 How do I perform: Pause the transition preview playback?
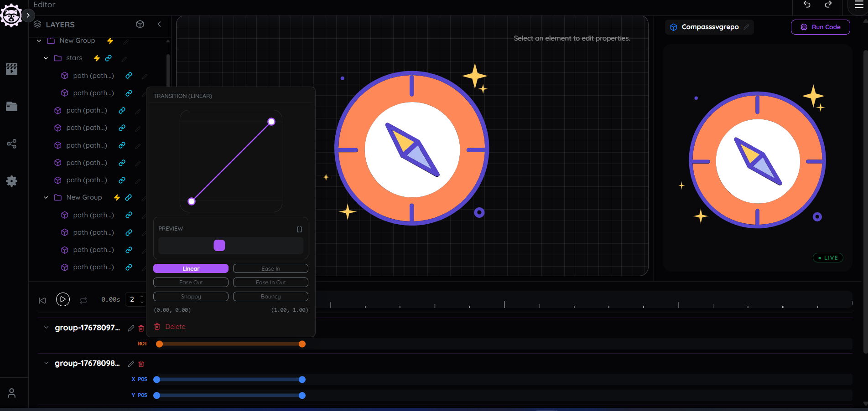tap(300, 229)
